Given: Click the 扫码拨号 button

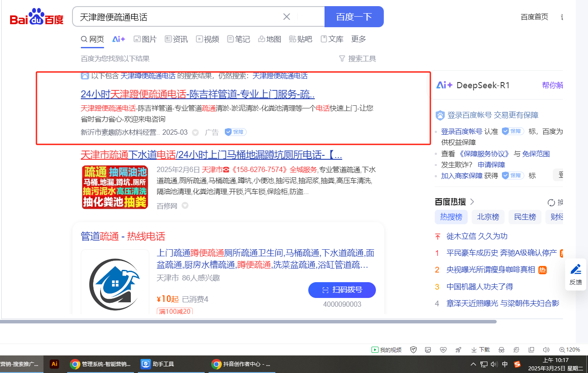Looking at the screenshot, I should (342, 290).
